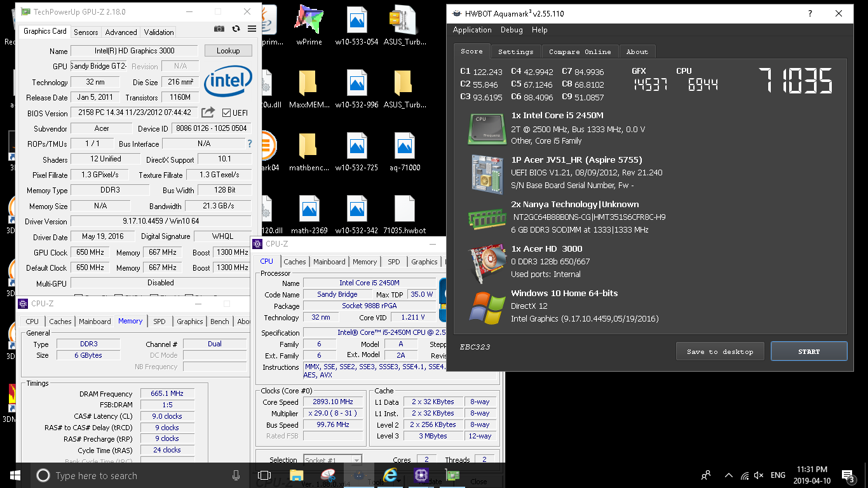Open the ASUS_Turb archive file at top
The height and width of the screenshot is (488, 868).
[x=404, y=25]
